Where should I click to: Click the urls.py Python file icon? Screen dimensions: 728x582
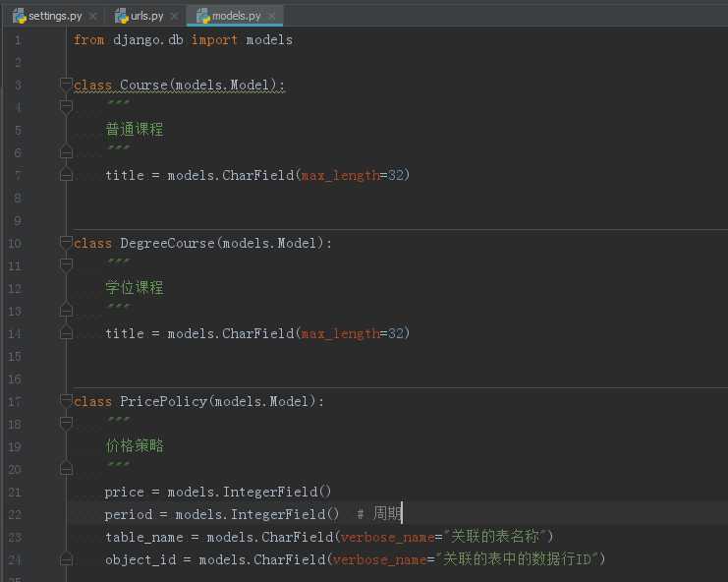122,17
